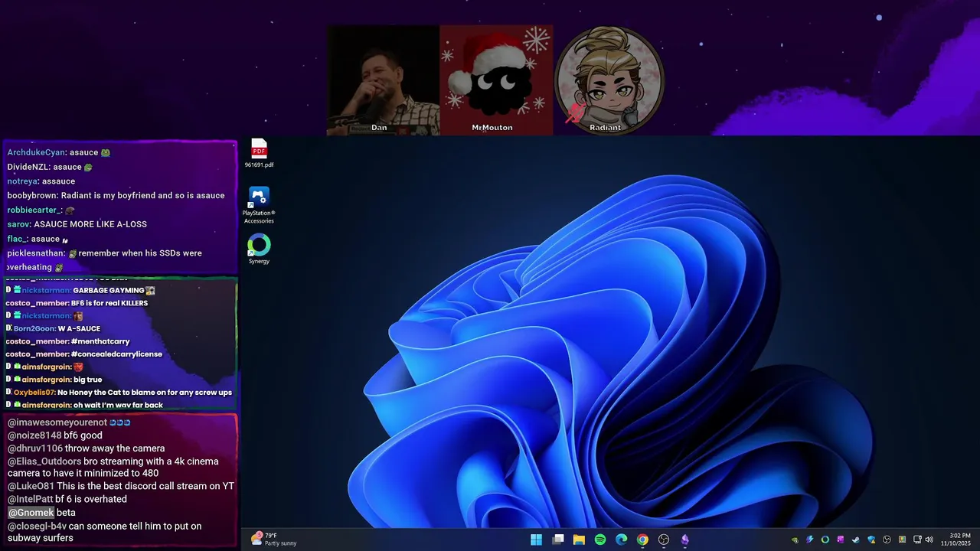The height and width of the screenshot is (551, 980).
Task: Click the purple lightning bolt tray icon
Action: (x=810, y=540)
